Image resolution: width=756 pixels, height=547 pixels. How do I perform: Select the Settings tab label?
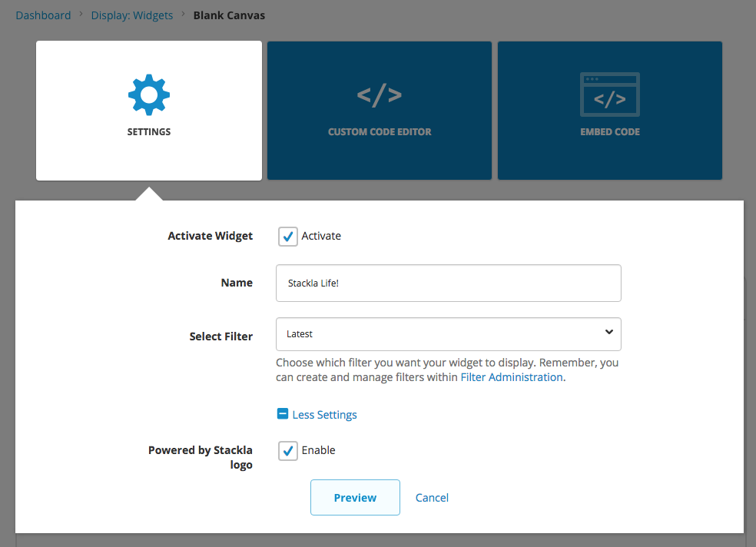pos(149,131)
